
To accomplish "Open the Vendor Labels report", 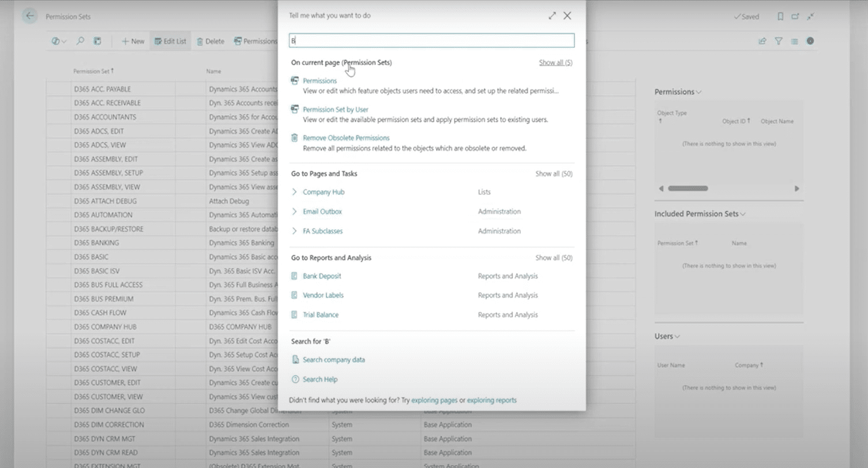I will (x=323, y=295).
